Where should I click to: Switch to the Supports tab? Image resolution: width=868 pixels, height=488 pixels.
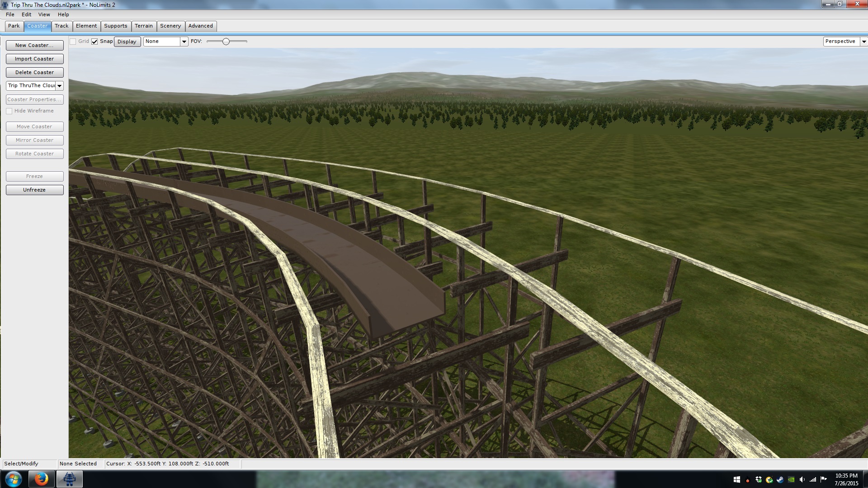pyautogui.click(x=115, y=26)
